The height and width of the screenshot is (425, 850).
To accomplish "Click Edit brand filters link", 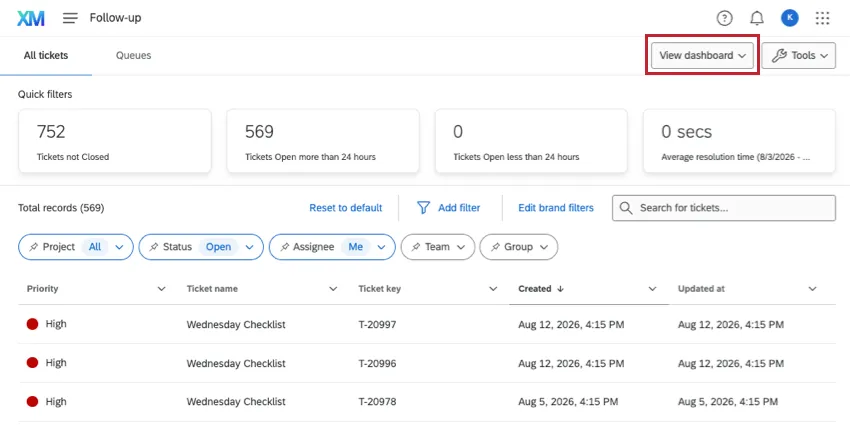I will 556,208.
